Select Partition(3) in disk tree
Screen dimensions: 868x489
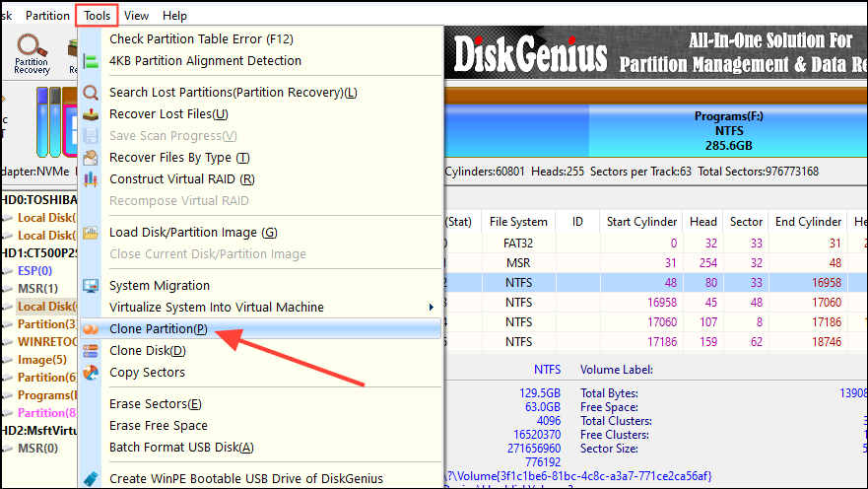click(x=47, y=324)
